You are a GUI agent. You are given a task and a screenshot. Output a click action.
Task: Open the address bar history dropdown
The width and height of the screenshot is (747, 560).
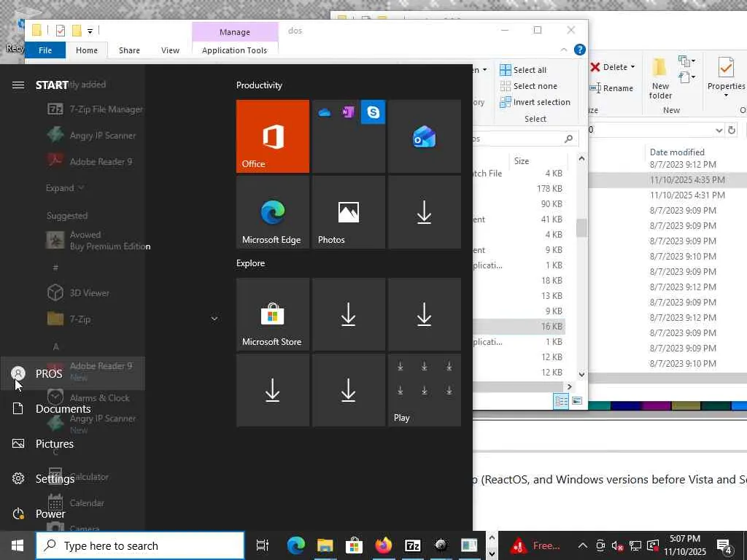[x=719, y=130]
